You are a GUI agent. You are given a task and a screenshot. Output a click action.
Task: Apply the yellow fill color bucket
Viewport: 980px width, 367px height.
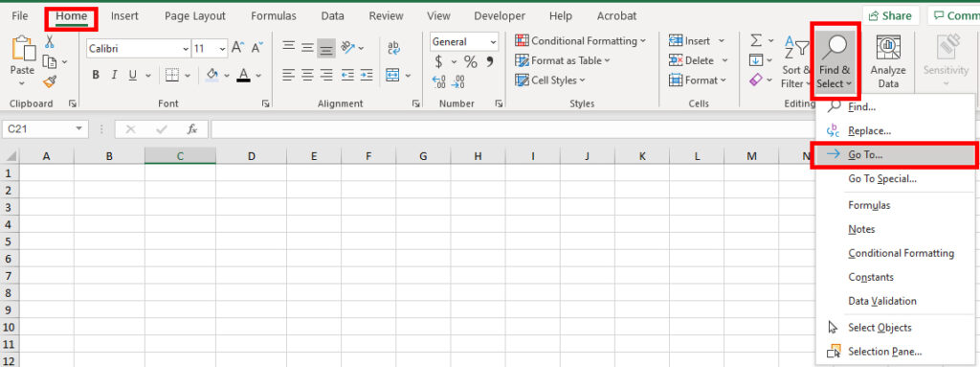tap(212, 75)
